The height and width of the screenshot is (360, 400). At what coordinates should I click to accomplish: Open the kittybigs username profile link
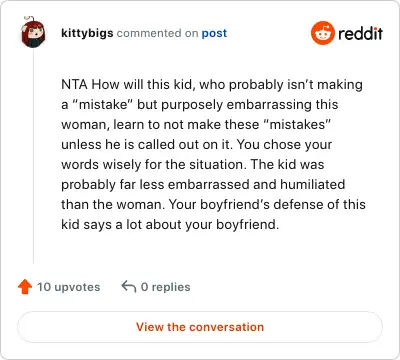pos(87,33)
